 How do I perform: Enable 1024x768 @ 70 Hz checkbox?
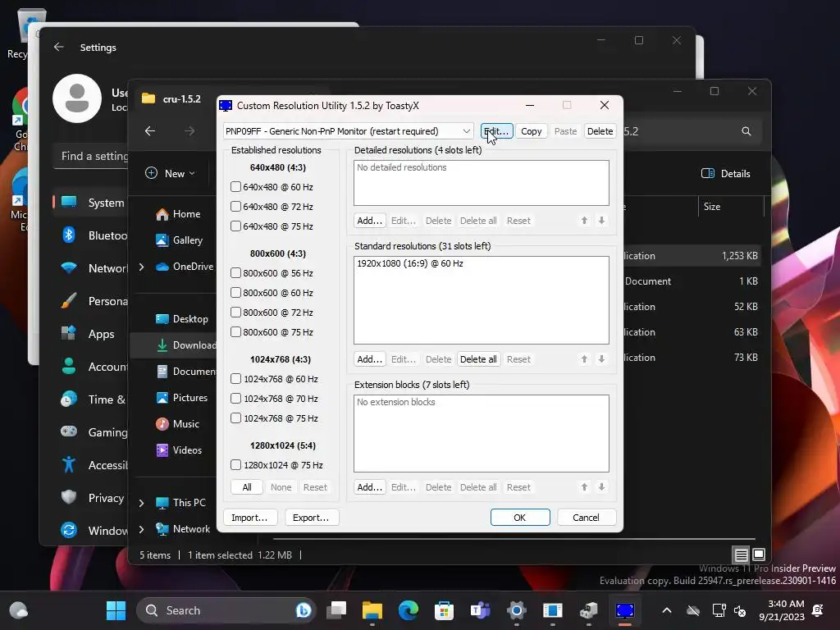(235, 399)
